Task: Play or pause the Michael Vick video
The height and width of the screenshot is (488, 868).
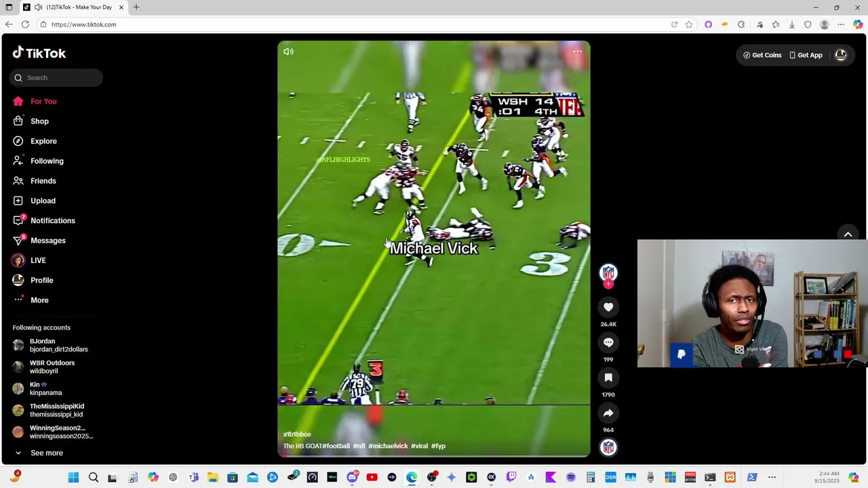Action: coord(434,249)
